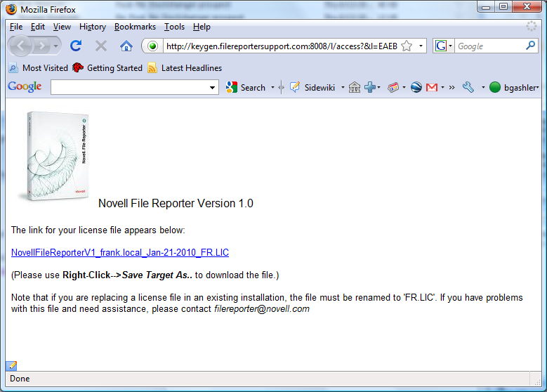Click the Firefox Google search box

(490, 46)
